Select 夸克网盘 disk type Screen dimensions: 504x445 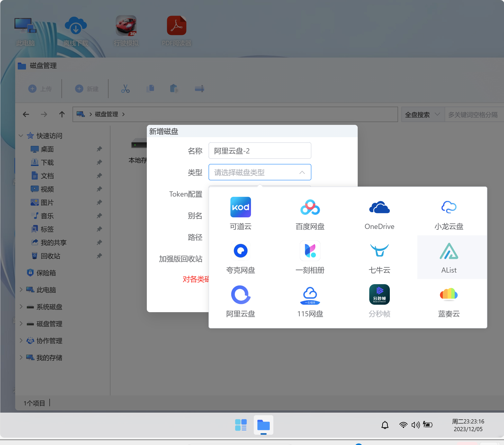click(x=240, y=257)
